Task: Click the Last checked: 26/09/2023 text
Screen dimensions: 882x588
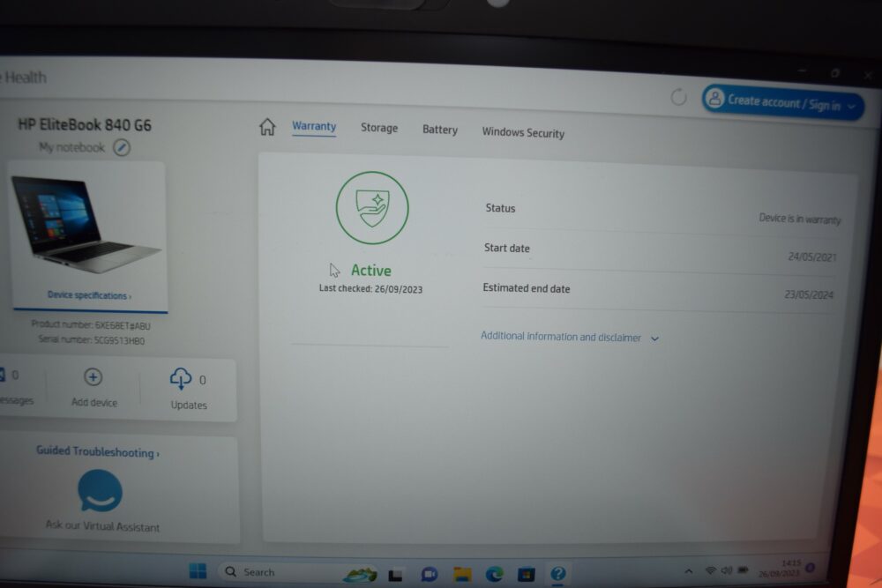Action: tap(370, 289)
